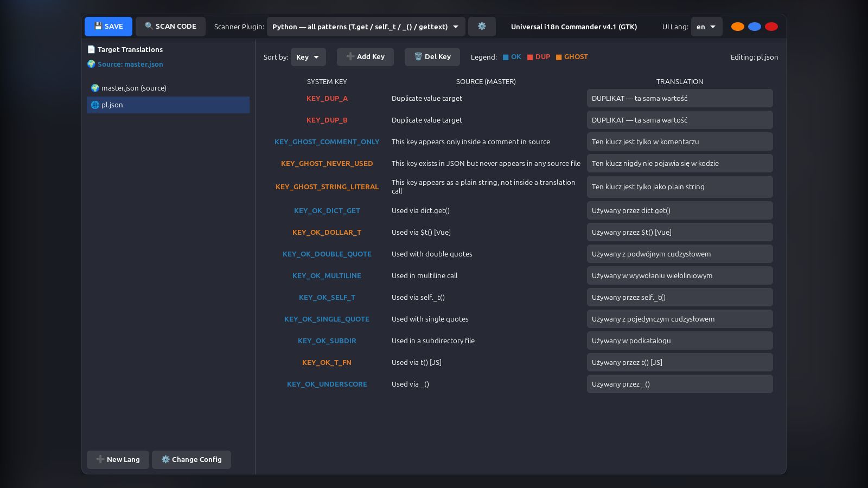This screenshot has height=488, width=868.
Task: Select the KEY_OK_SELF_T system key
Action: tap(327, 297)
